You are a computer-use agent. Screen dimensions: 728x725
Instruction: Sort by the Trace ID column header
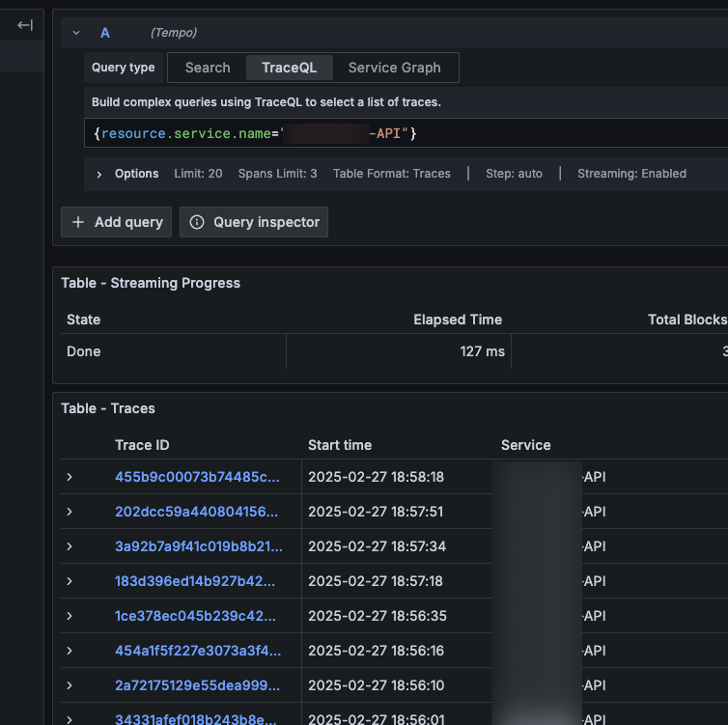[x=142, y=445]
